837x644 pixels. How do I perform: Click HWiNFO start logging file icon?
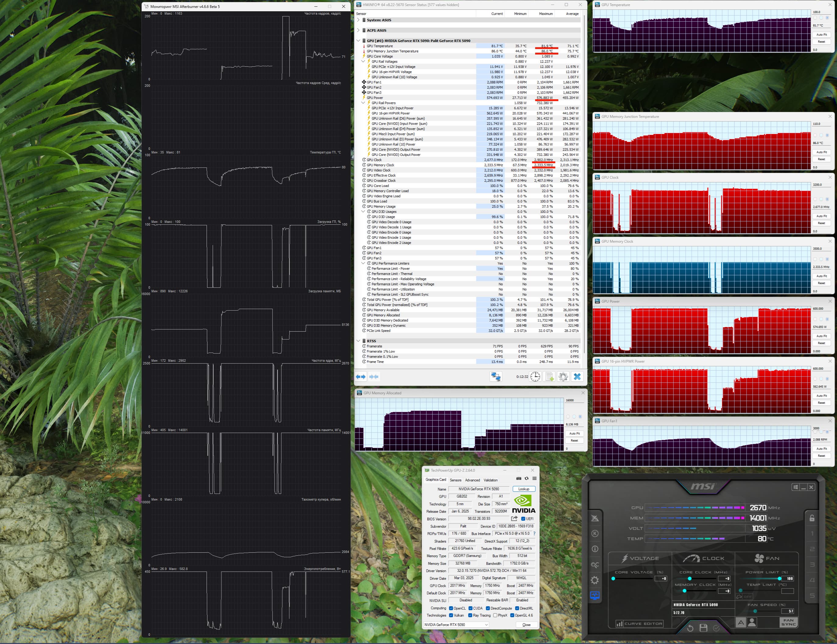(x=549, y=377)
